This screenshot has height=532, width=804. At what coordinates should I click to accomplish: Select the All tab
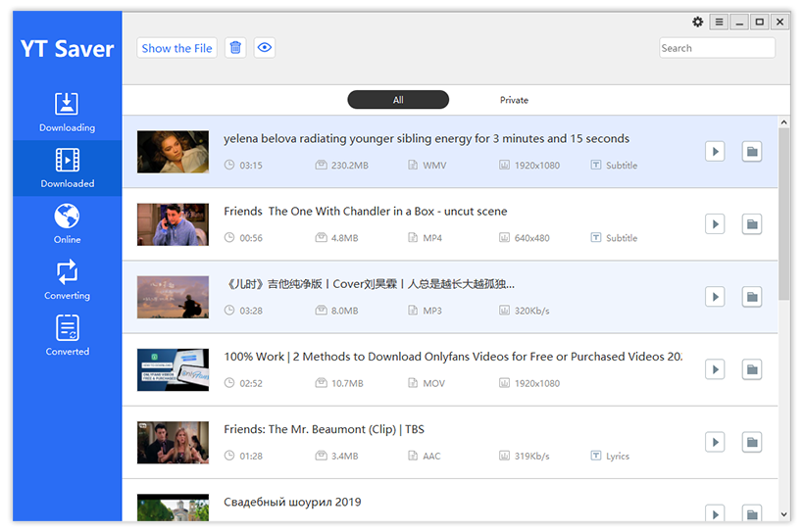tap(398, 99)
